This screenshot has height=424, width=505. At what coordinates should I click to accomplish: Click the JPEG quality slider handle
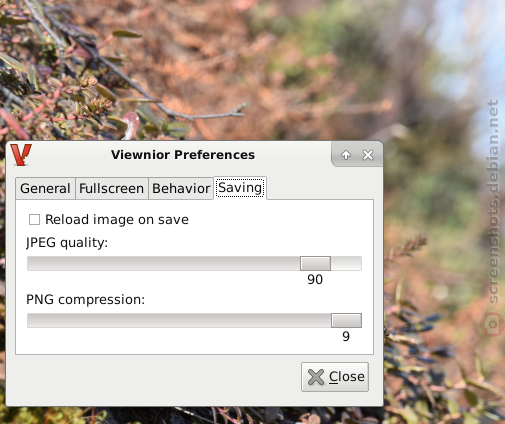coord(315,263)
